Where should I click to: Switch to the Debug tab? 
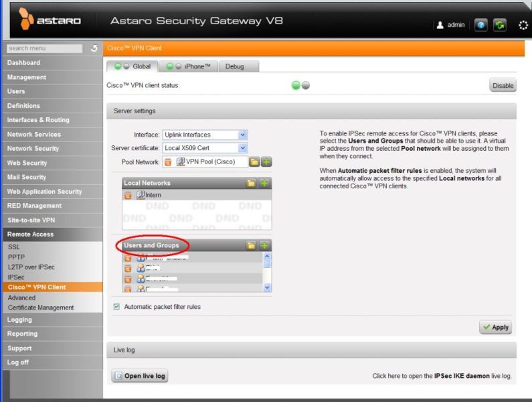pyautogui.click(x=239, y=66)
